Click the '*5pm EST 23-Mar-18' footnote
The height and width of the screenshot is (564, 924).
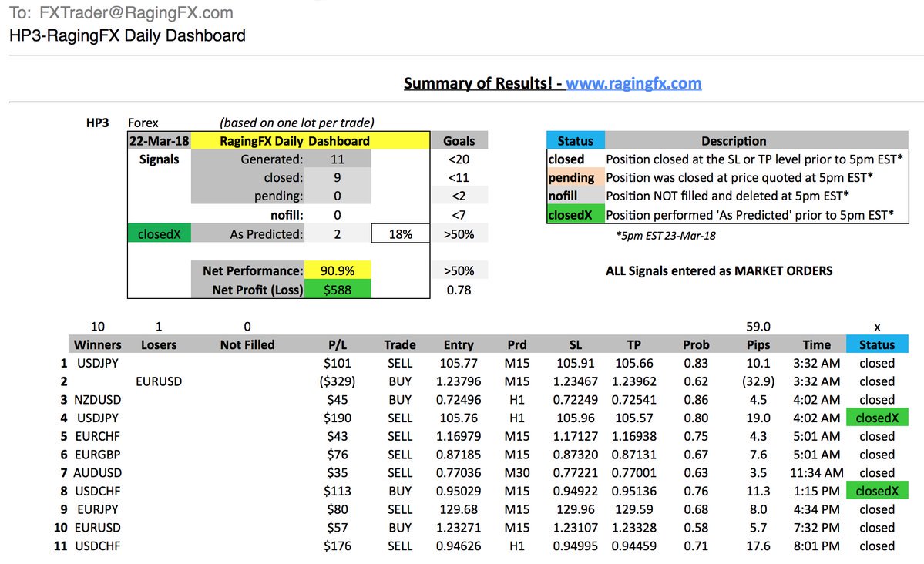pyautogui.click(x=666, y=236)
